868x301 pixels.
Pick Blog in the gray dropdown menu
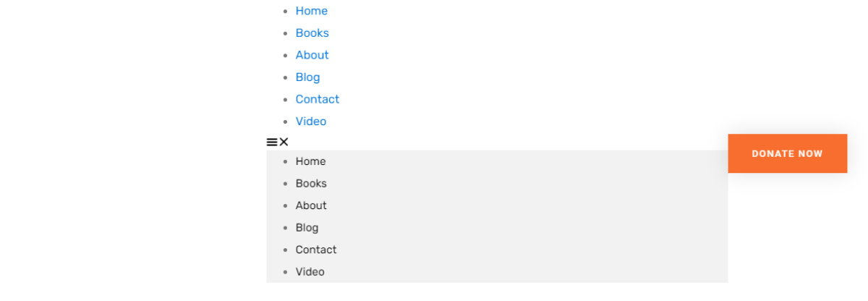click(307, 228)
